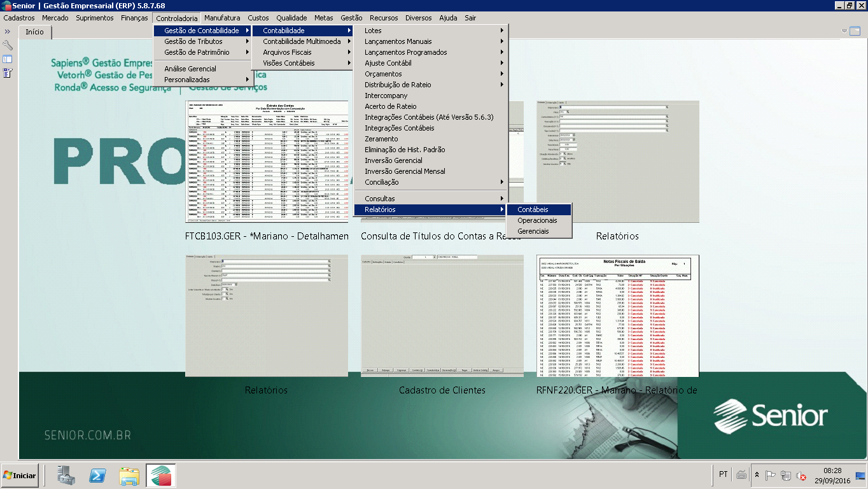The height and width of the screenshot is (489, 868).
Task: Open the Recursos menu
Action: point(384,18)
